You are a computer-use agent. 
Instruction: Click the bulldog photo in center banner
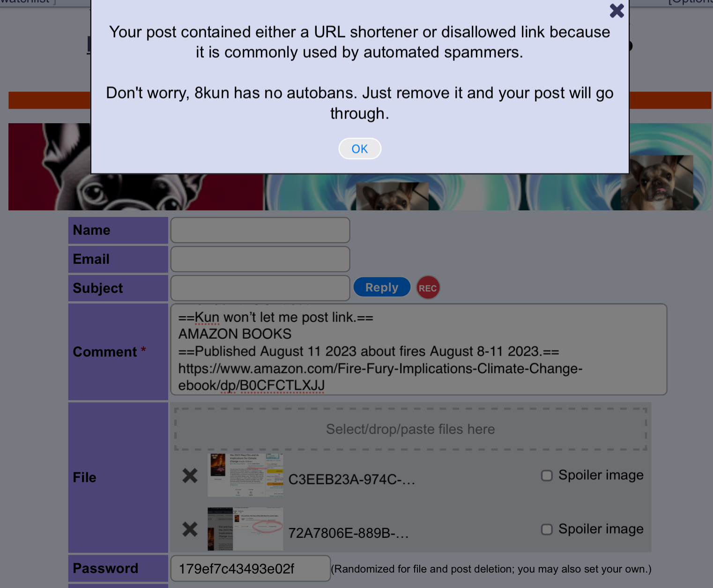point(393,196)
